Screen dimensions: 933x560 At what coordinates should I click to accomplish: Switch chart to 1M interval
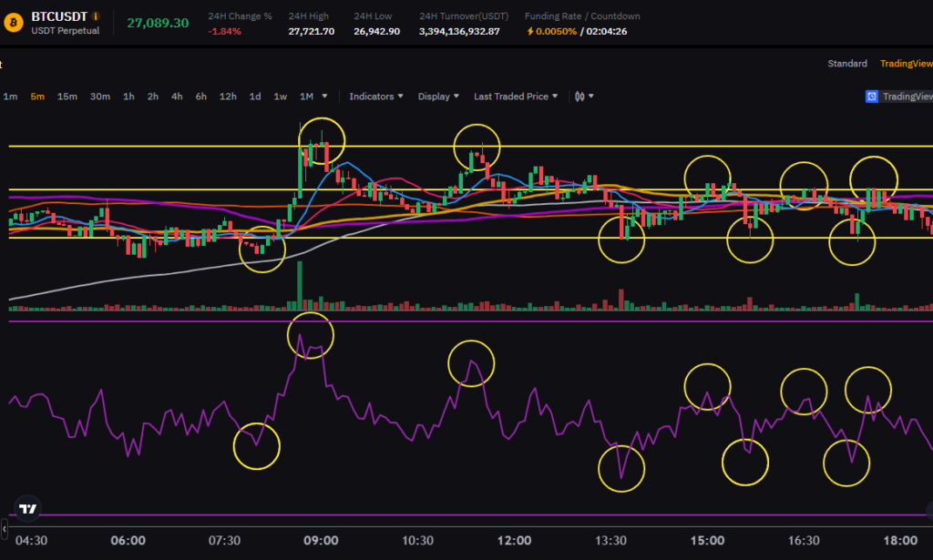coord(306,97)
